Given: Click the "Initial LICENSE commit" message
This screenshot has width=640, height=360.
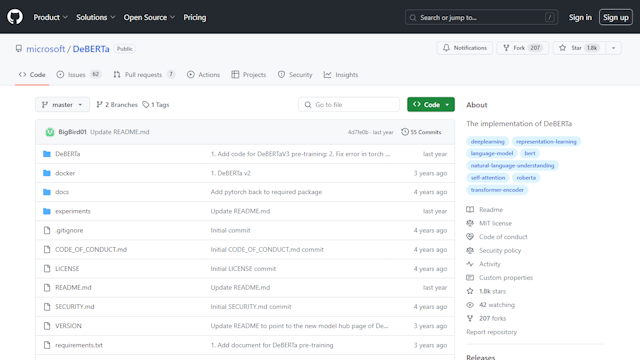Looking at the screenshot, I should tap(243, 269).
